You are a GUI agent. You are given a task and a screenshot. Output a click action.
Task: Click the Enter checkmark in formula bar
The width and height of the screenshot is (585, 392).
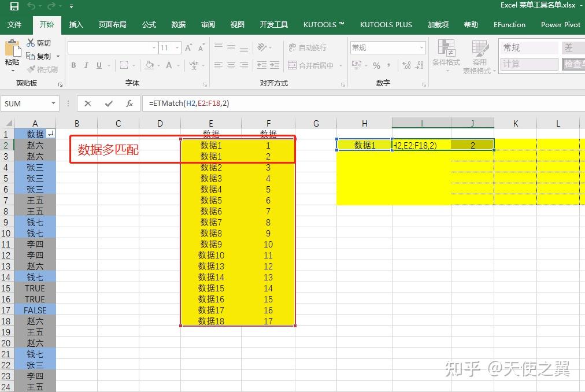109,103
